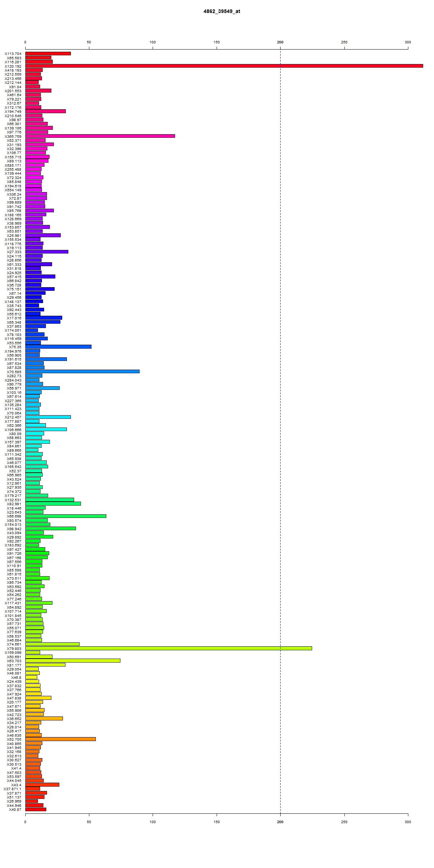
Task: Click the 200 tick on the upper axis
Action: click(x=280, y=42)
